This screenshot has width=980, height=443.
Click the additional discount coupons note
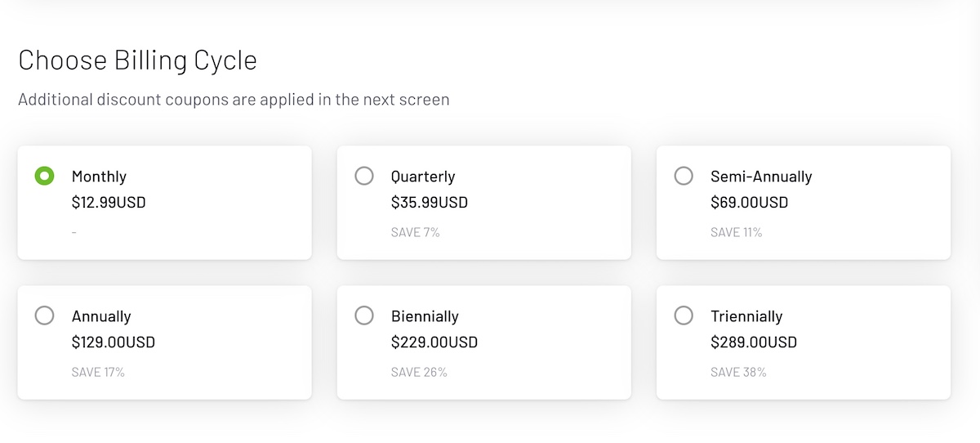(x=234, y=100)
